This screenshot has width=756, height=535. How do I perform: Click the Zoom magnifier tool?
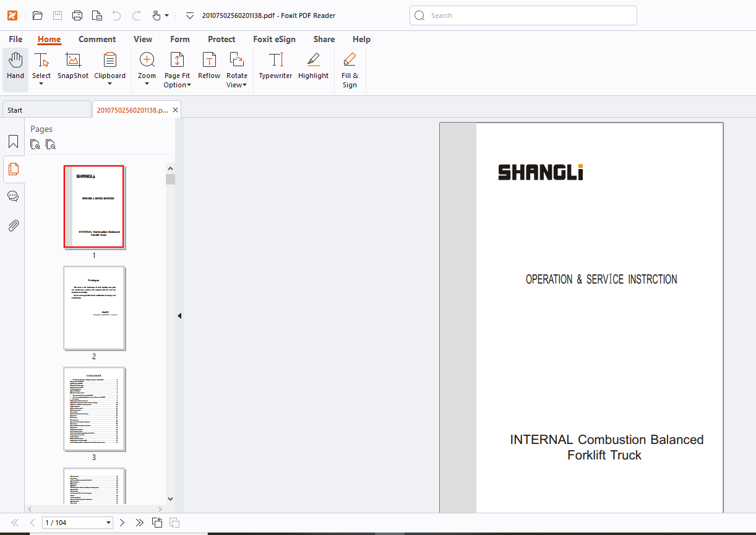(x=147, y=59)
